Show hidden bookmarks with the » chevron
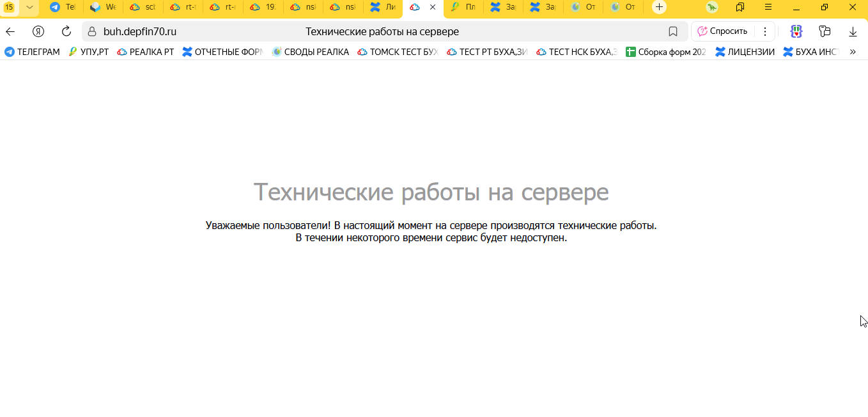The width and height of the screenshot is (868, 417). click(x=853, y=52)
